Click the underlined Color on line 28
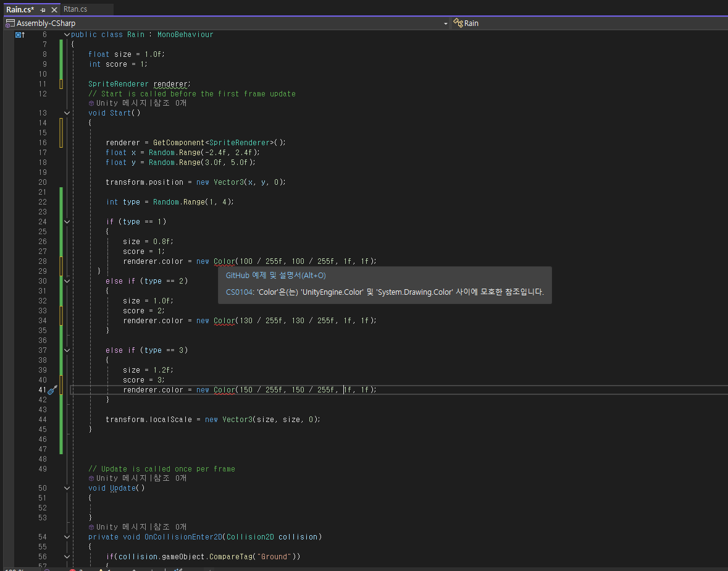 (224, 261)
